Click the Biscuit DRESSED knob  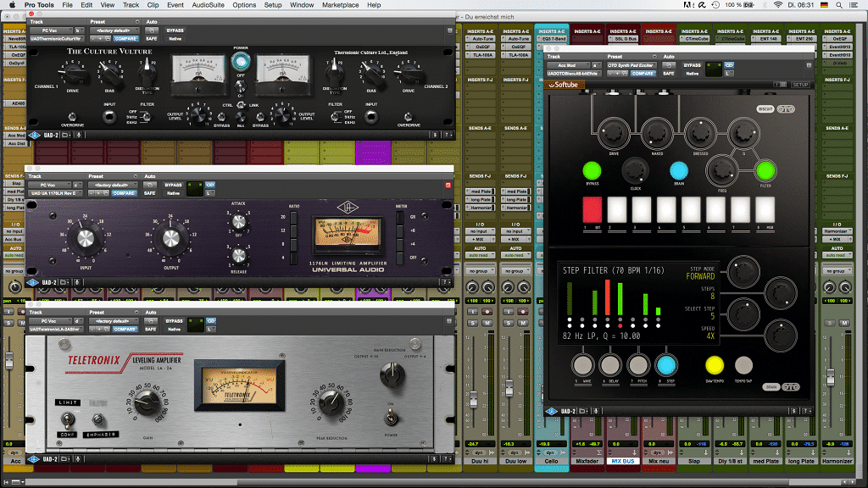[700, 133]
